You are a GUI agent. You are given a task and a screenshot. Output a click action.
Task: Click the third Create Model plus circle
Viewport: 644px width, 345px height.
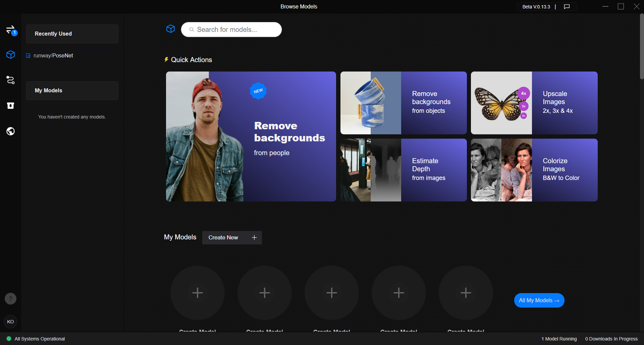coord(332,293)
